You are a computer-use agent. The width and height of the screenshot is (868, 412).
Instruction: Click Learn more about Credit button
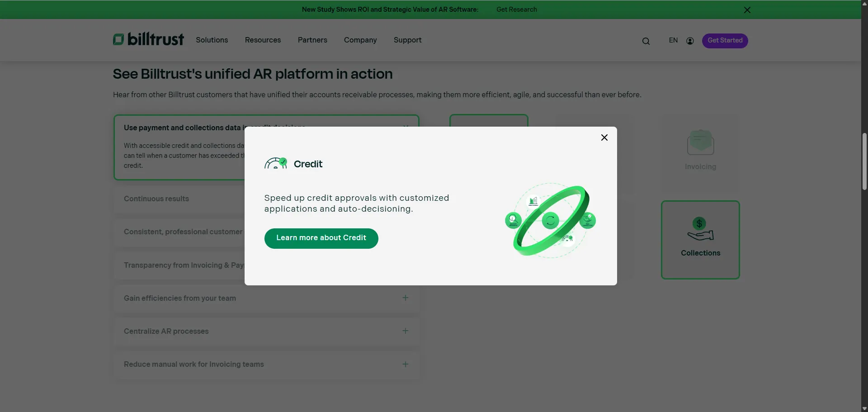pyautogui.click(x=321, y=238)
